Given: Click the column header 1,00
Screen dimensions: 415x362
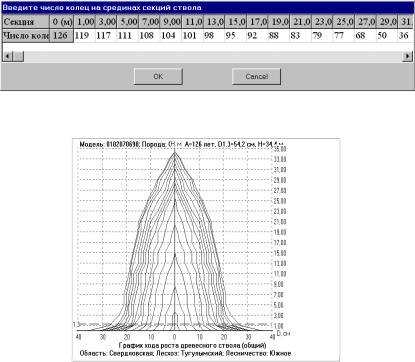Looking at the screenshot, I should pyautogui.click(x=84, y=22).
